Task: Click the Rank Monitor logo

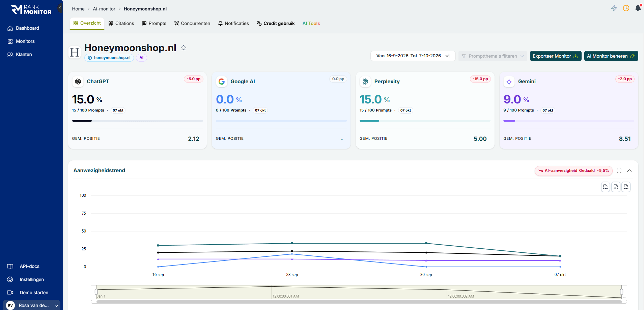Action: (x=31, y=9)
